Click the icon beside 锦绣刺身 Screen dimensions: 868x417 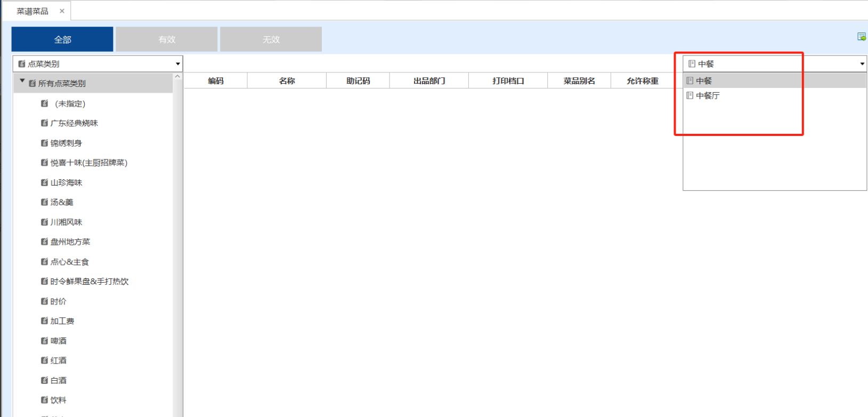(x=45, y=143)
